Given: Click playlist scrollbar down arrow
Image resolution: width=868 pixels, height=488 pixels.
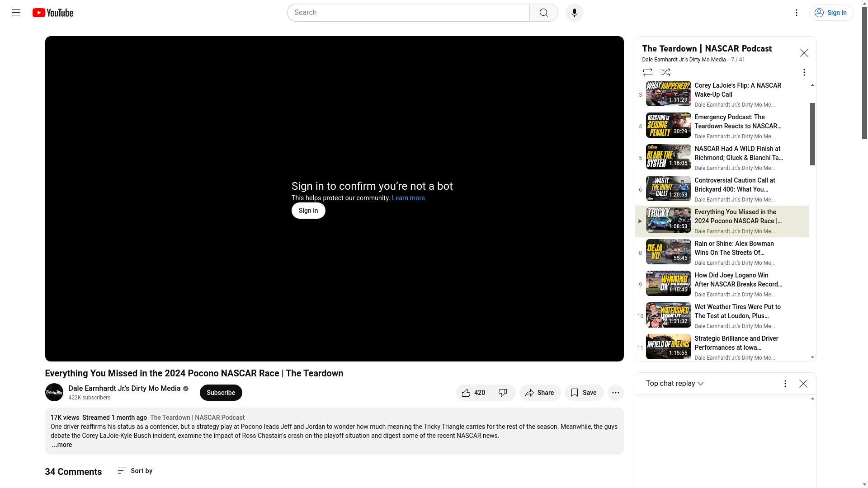Looking at the screenshot, I should (x=812, y=357).
